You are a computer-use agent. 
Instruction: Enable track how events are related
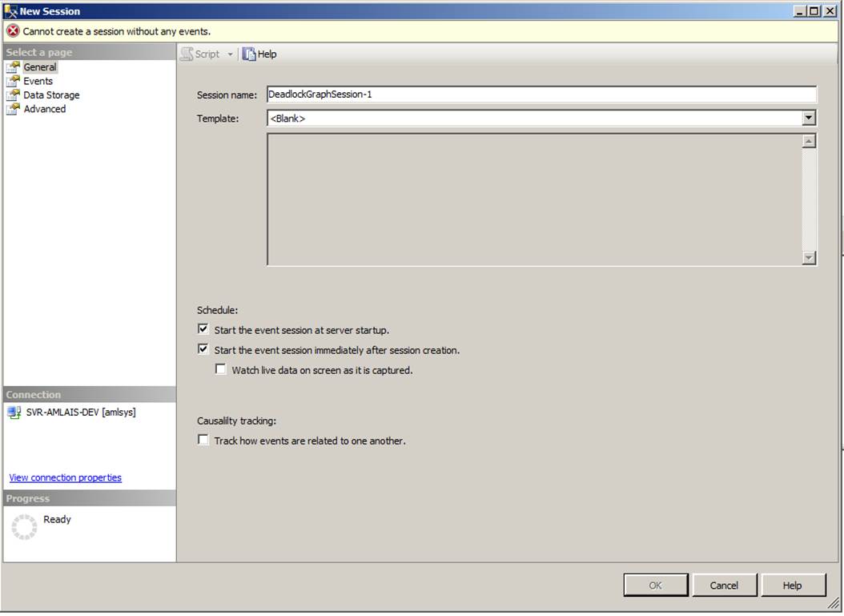point(203,440)
